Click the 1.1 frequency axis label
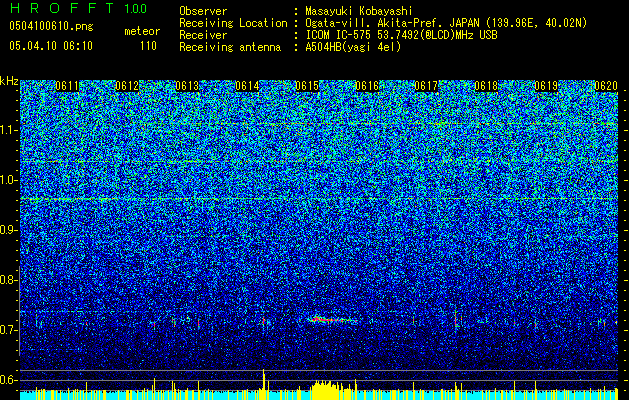 point(7,130)
